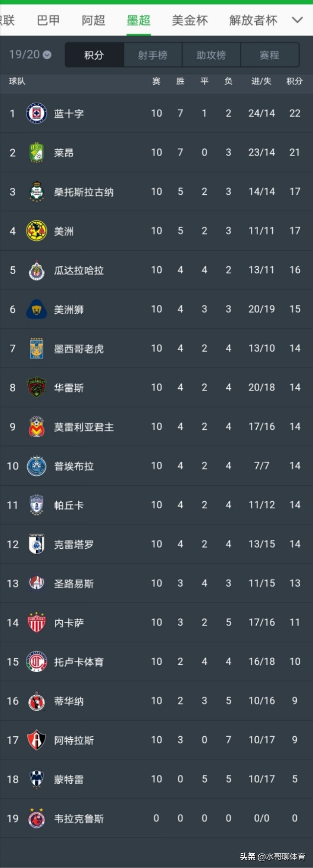Click the Guadalajara (瓜达拉哈拉) team crest
Screen dimensions: 313x868
(36, 270)
